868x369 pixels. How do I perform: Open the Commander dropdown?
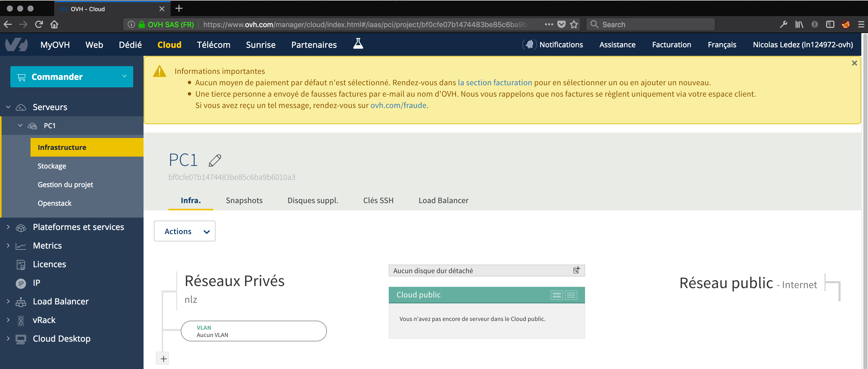click(x=72, y=77)
